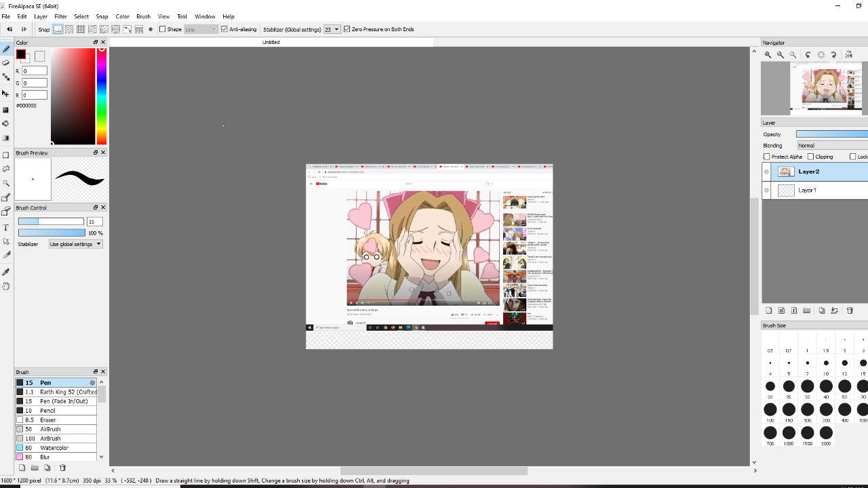The height and width of the screenshot is (488, 868).
Task: Toggle visibility of Layer1
Action: (x=767, y=190)
